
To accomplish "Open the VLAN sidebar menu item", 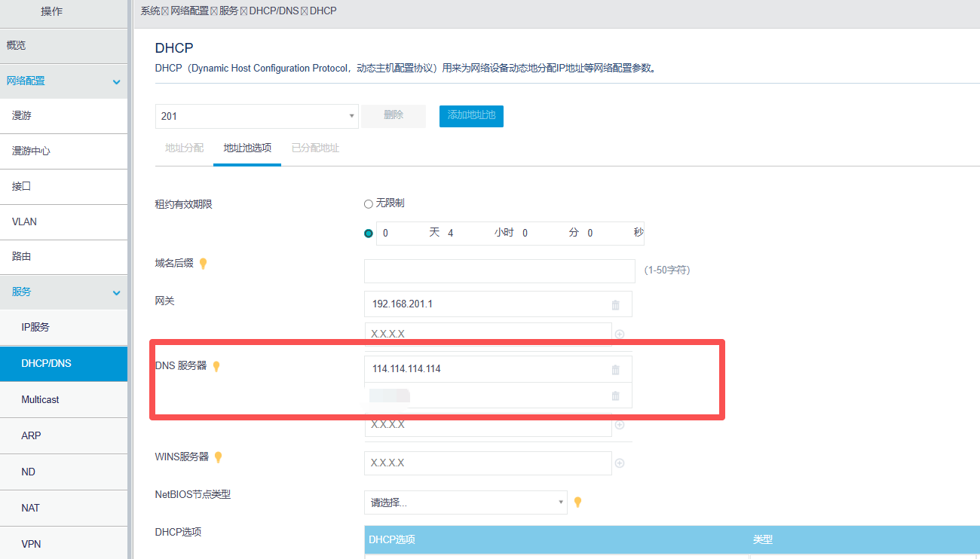I will point(24,221).
